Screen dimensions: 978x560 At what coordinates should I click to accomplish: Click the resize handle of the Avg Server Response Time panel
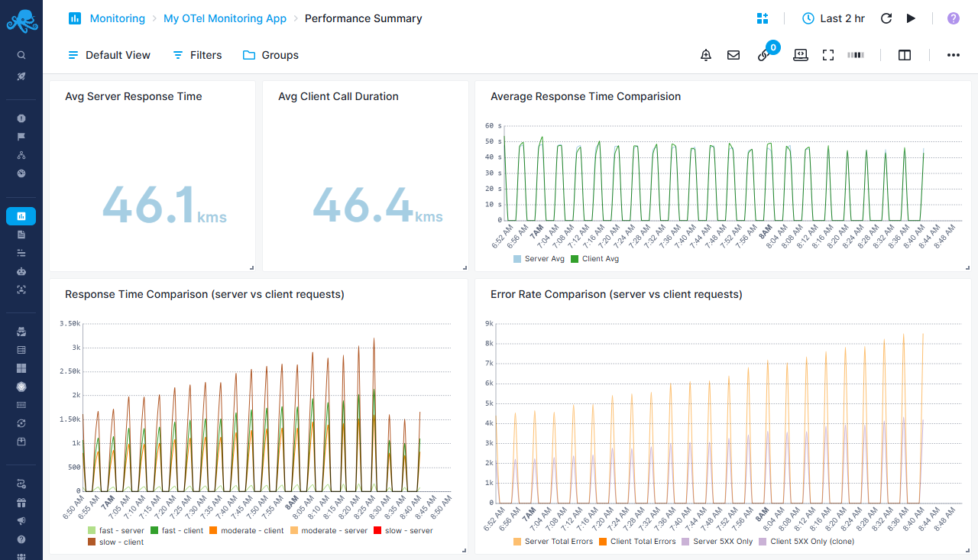[x=251, y=266]
